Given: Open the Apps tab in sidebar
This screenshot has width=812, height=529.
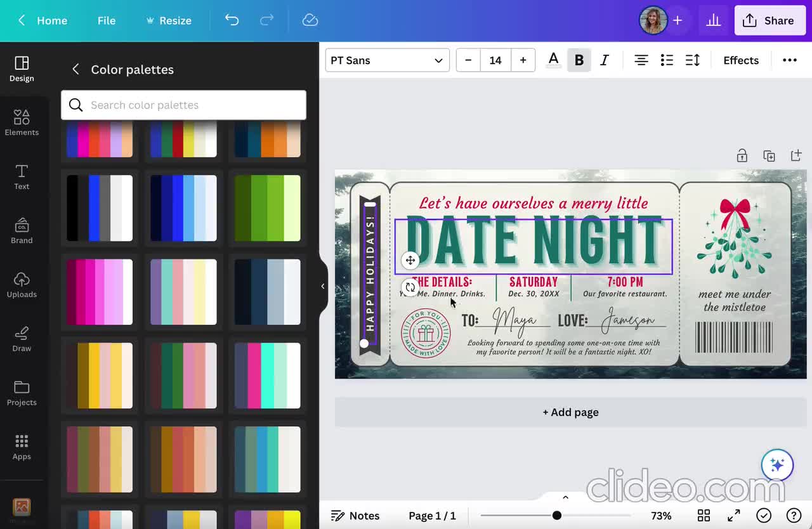Looking at the screenshot, I should pyautogui.click(x=22, y=447).
